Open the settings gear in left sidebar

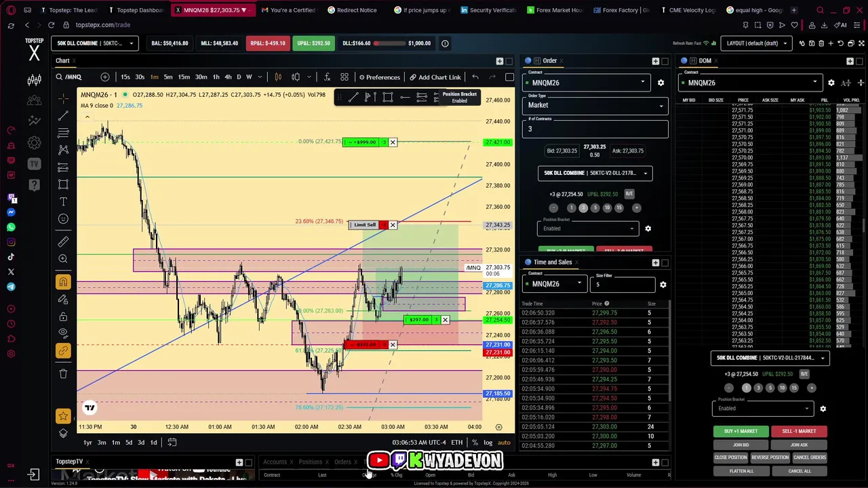tap(35, 143)
